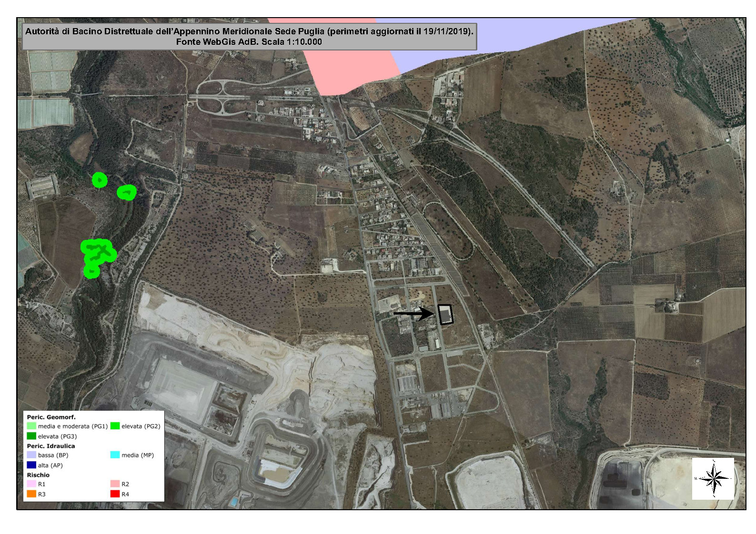Click the 'Peric. Geomorf.' legend heading
This screenshot has height=534, width=756.
[51, 417]
